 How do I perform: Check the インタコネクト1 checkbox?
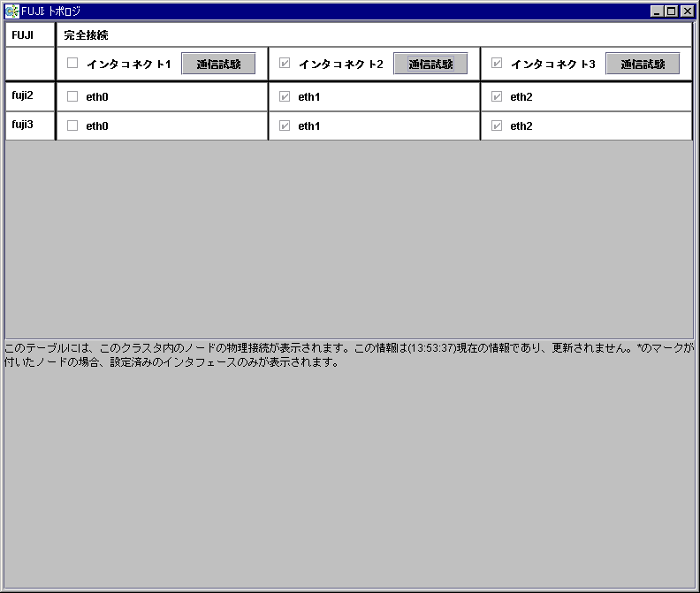72,63
